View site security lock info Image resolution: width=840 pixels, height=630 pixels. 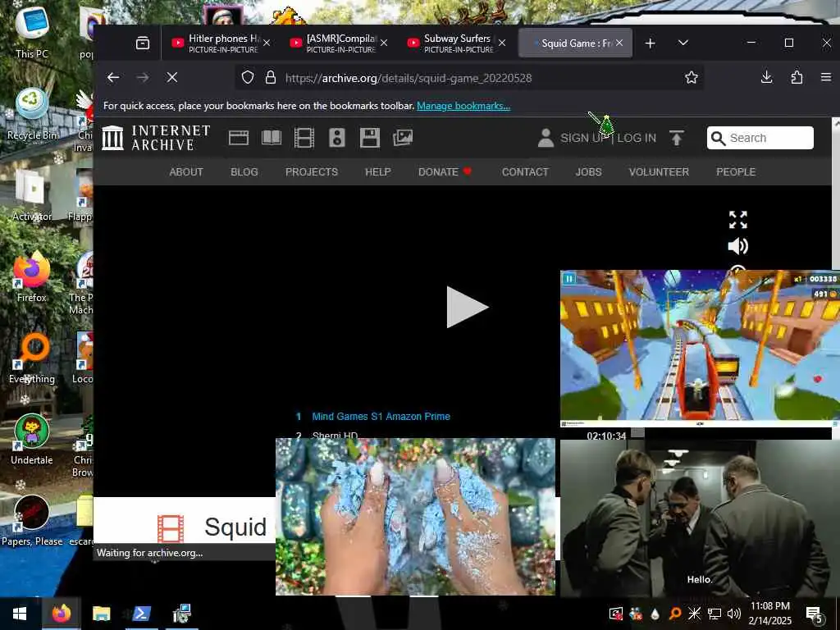[x=271, y=78]
